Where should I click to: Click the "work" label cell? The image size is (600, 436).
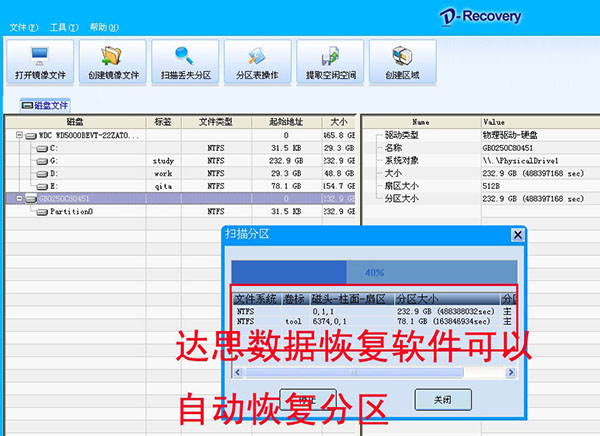(163, 173)
